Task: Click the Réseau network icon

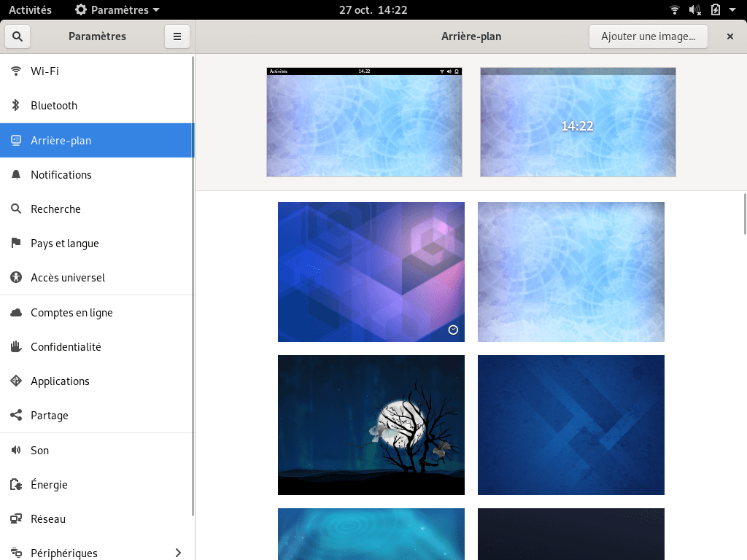Action: pyautogui.click(x=16, y=518)
